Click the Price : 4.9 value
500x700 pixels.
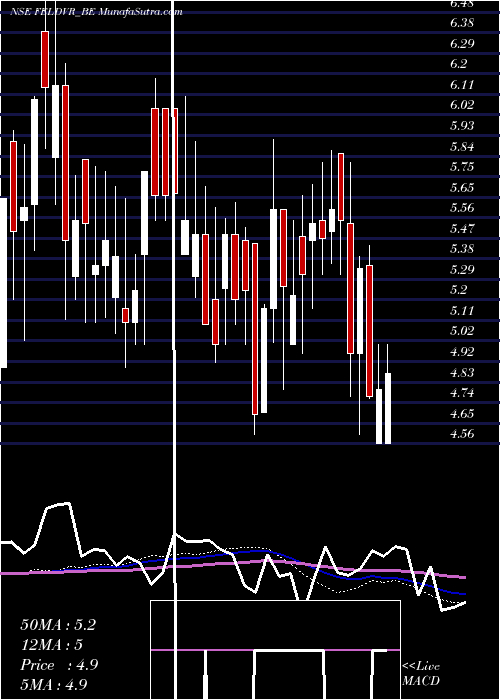coord(59,665)
